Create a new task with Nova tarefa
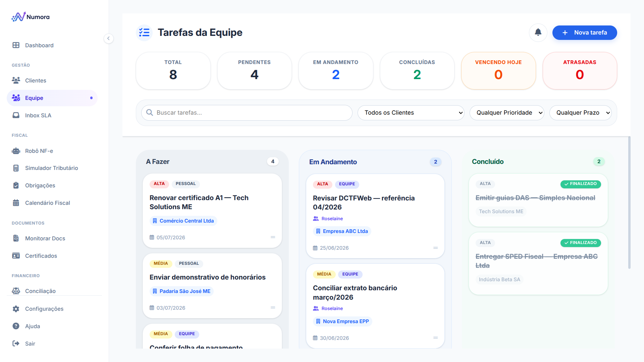 coord(585,33)
